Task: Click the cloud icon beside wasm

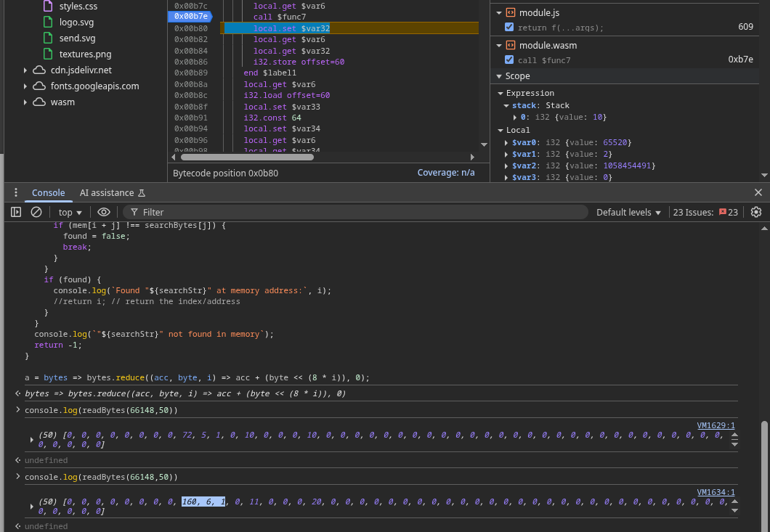Action: [39, 102]
